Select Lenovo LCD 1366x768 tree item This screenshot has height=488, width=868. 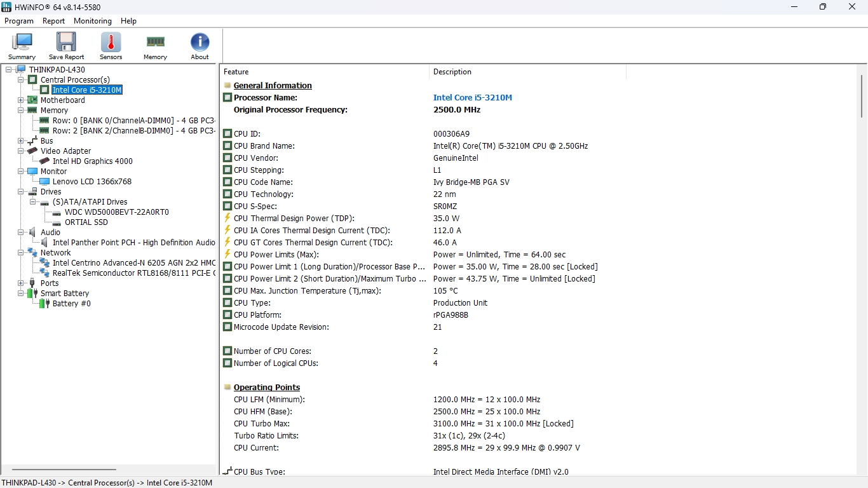point(92,182)
